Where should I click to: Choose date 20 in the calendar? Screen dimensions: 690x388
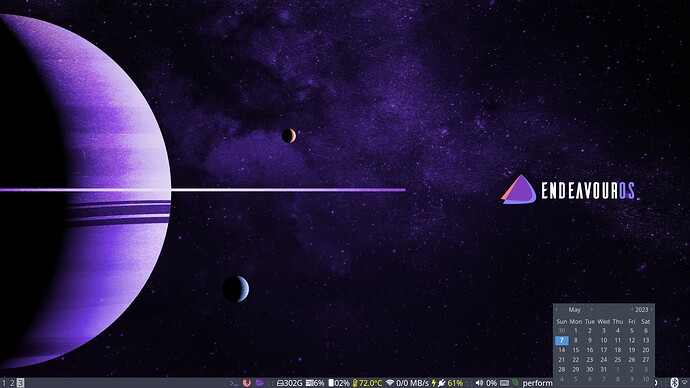point(646,350)
